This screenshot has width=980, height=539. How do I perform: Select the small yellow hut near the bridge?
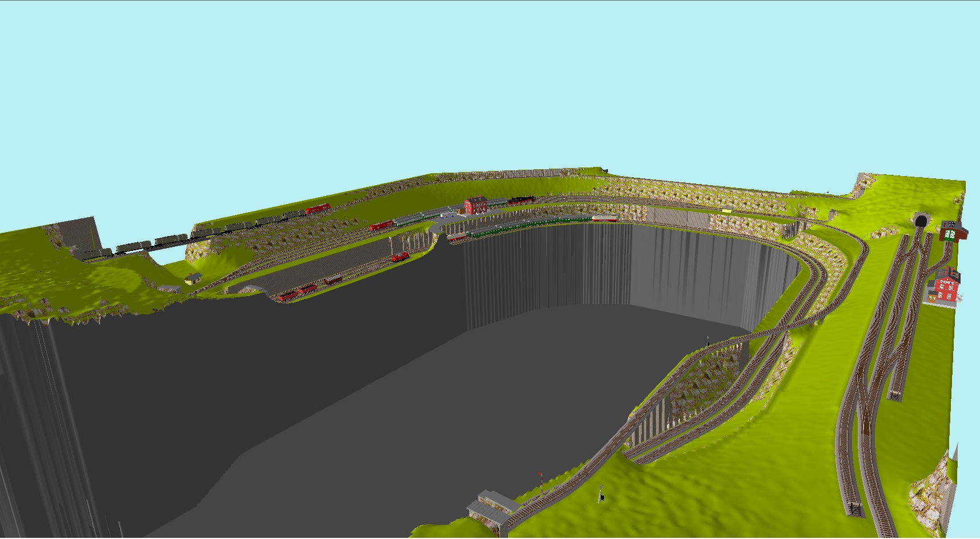[x=193, y=278]
